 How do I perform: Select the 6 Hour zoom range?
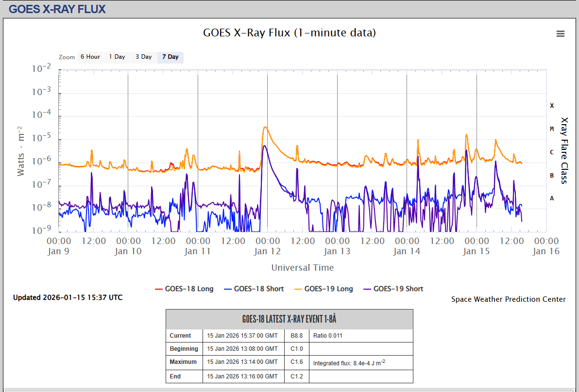click(x=90, y=57)
